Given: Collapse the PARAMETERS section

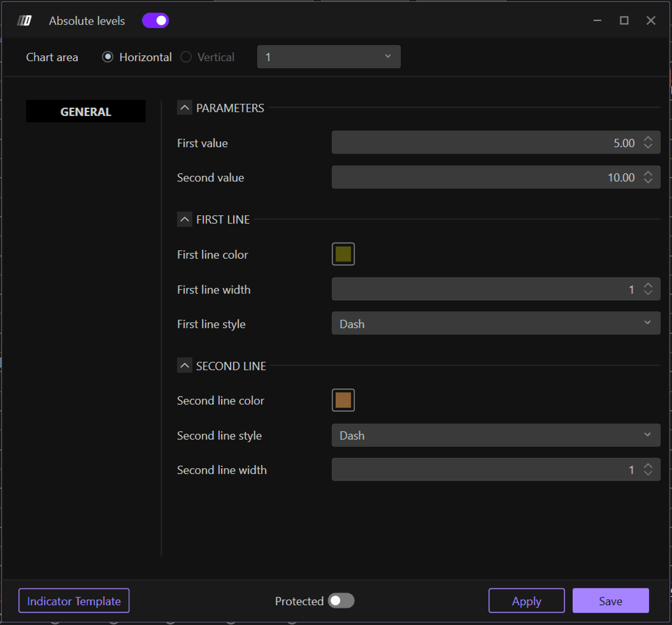Looking at the screenshot, I should pyautogui.click(x=185, y=108).
